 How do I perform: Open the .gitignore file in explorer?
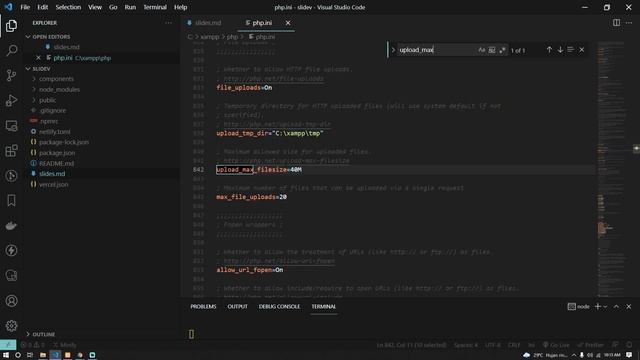(52, 111)
